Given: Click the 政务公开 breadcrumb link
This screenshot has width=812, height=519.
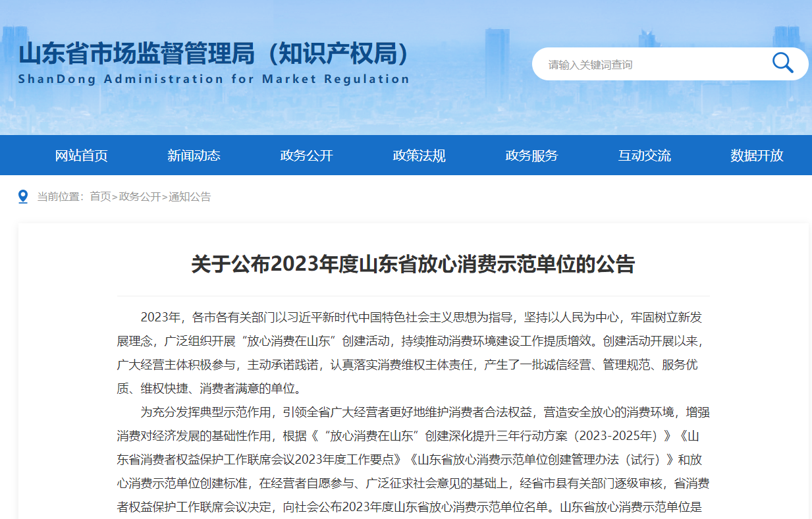Looking at the screenshot, I should 140,196.
